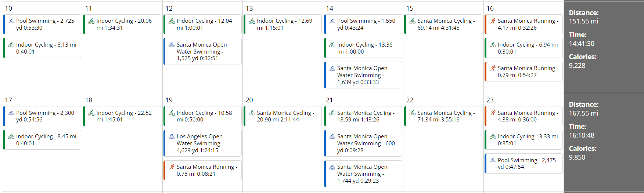Open Santa Monica Cycling 71.34 mi activity
Image resolution: width=644 pixels, height=193 pixels.
coord(446,116)
